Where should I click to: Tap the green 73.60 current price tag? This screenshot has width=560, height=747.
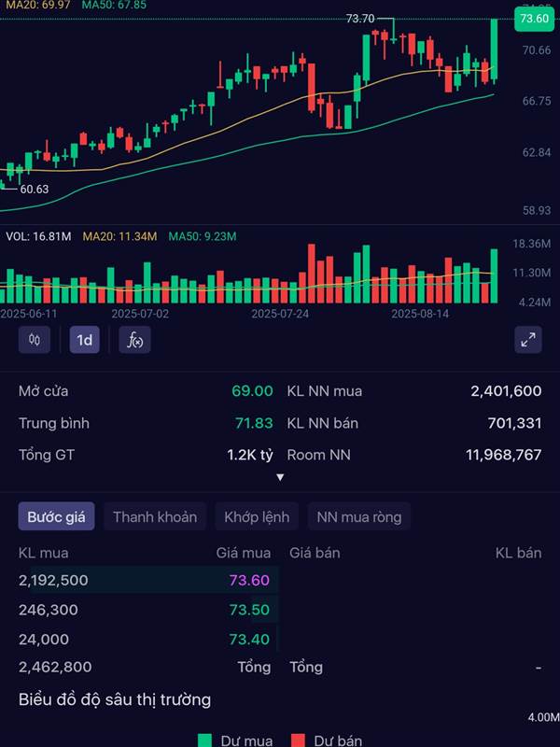[534, 18]
